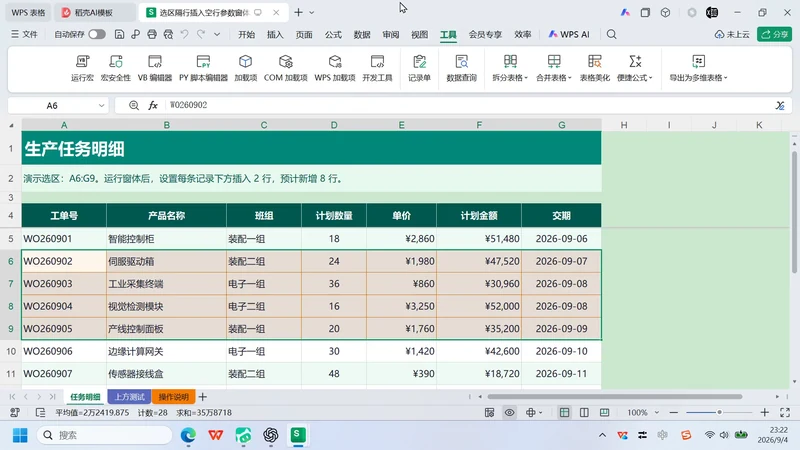Toggle eye protection mode icon in status bar
Viewport: 800px width, 450px height.
[x=509, y=412]
